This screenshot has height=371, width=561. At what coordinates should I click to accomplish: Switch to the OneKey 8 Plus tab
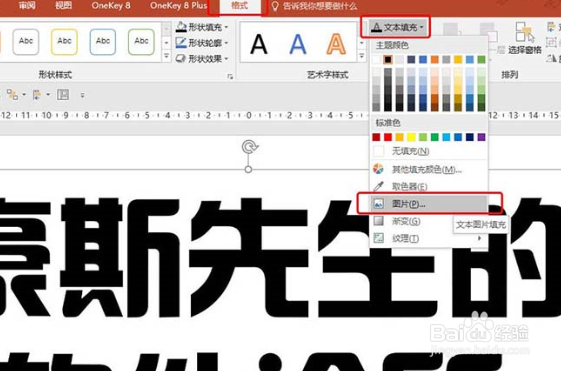[x=178, y=5]
